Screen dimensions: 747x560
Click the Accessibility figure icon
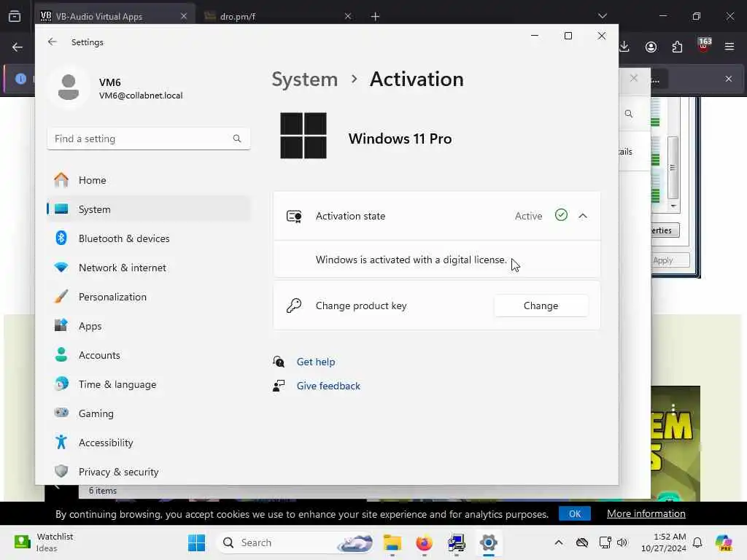coord(61,442)
